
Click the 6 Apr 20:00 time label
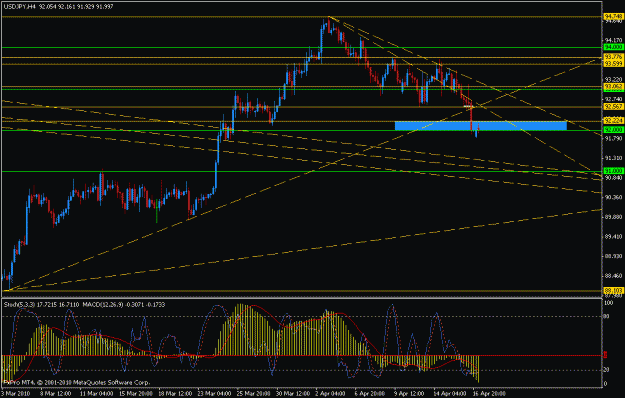370,393
